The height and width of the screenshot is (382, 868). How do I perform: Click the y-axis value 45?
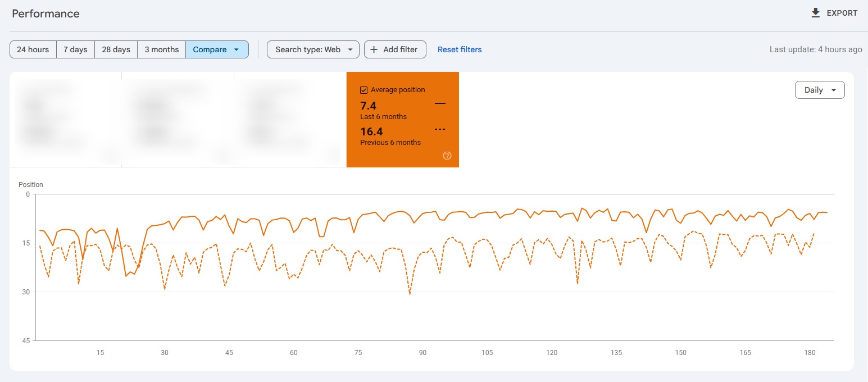tap(27, 340)
